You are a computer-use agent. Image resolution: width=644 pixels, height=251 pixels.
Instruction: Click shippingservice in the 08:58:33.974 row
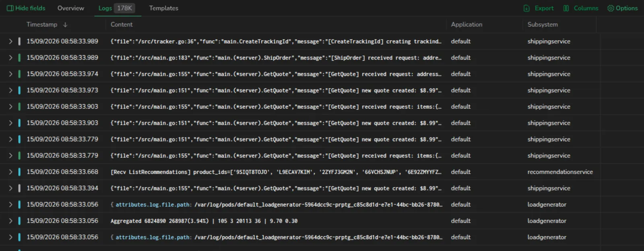pos(549,74)
